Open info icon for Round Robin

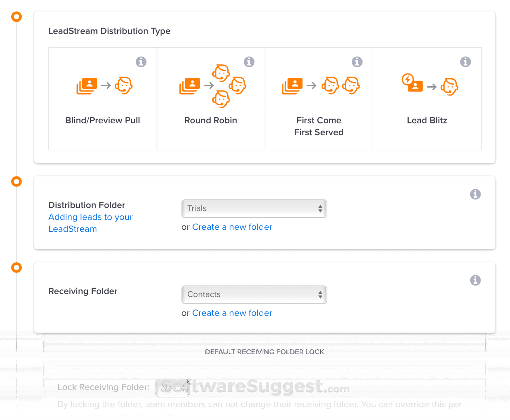click(249, 62)
